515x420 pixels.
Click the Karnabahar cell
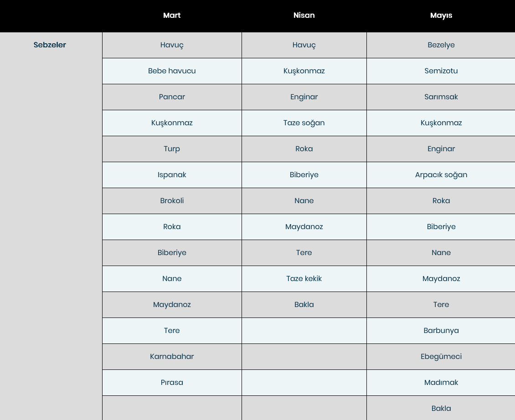172,356
